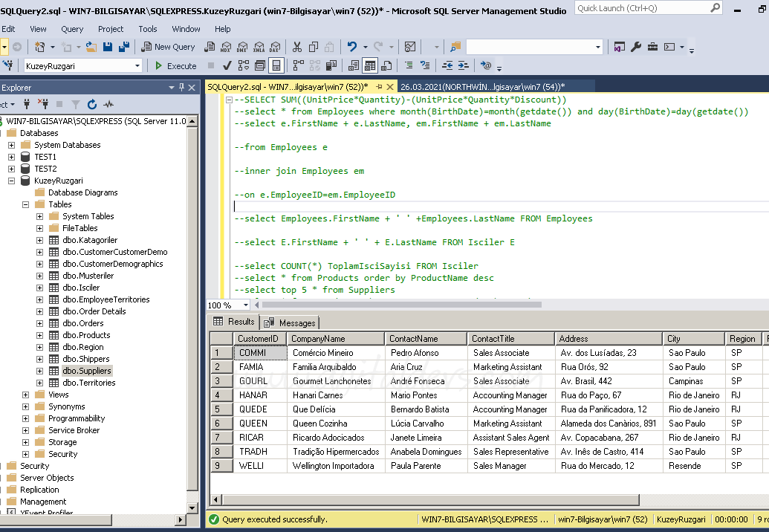Open the KuzeyRuzgari database dropdown
Viewport: 769px width, 532px height.
pos(137,66)
